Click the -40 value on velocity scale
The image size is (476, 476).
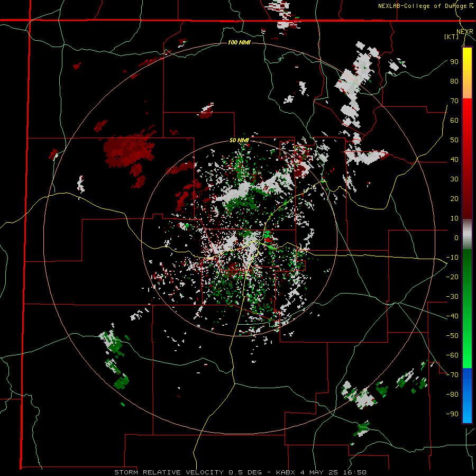(x=452, y=316)
